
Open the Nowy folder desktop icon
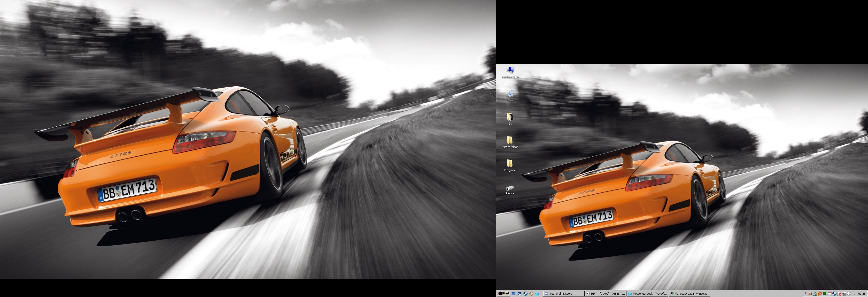510,142
